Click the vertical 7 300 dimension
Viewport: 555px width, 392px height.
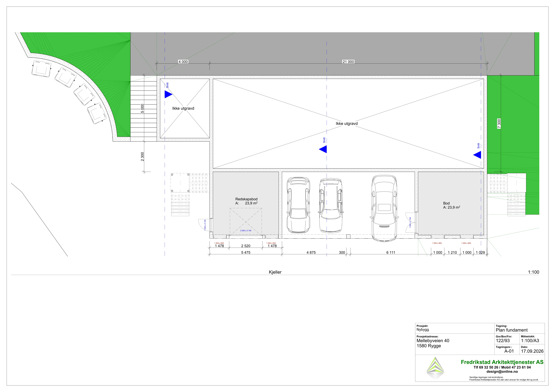[x=499, y=124]
